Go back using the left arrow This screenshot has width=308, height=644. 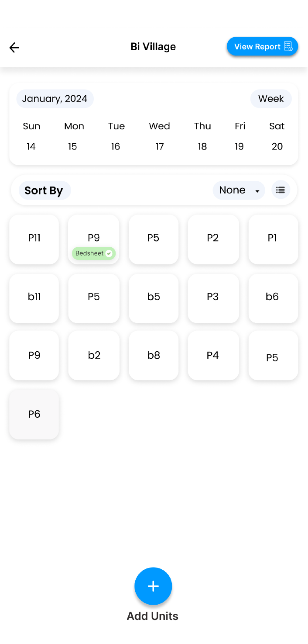coord(14,47)
